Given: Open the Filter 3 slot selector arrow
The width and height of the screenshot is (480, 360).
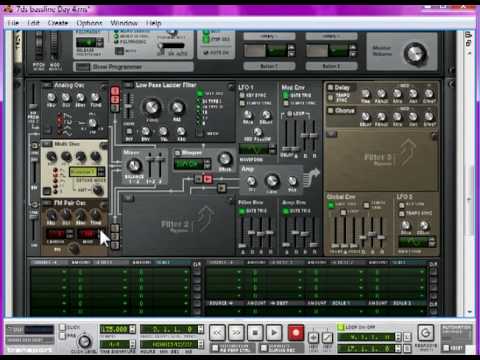Looking at the screenshot, I should pyautogui.click(x=332, y=134).
